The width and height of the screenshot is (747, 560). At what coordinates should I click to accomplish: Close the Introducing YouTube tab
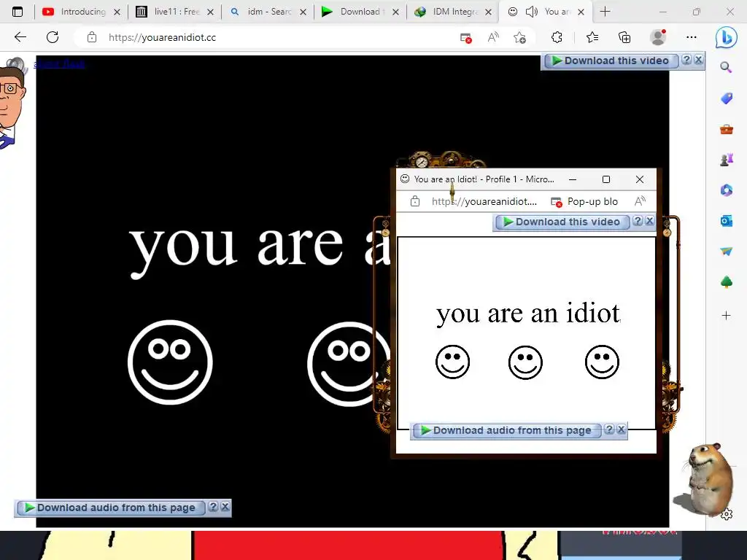coord(117,12)
